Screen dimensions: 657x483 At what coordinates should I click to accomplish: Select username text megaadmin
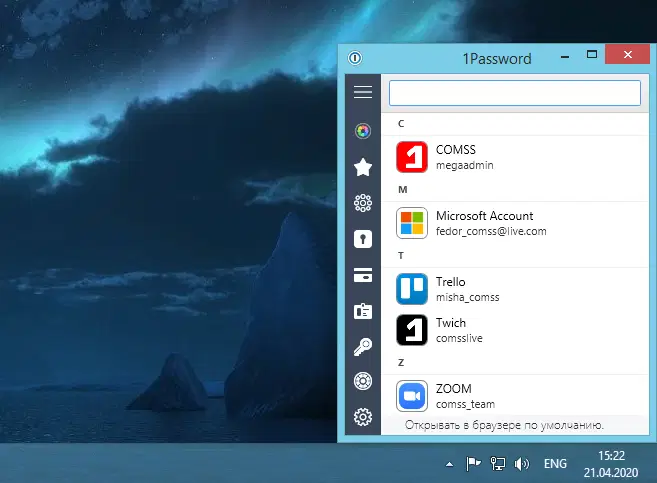[x=464, y=165]
